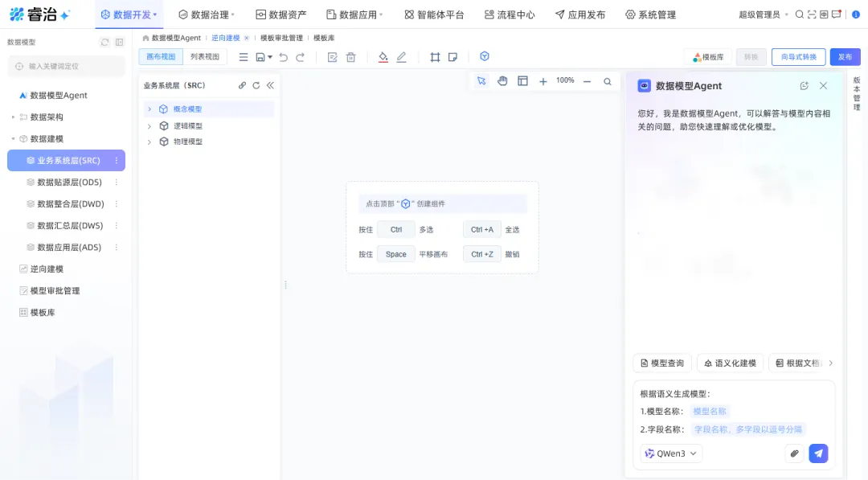Click the attachment paperclip icon
Image resolution: width=868 pixels, height=480 pixels.
(794, 453)
